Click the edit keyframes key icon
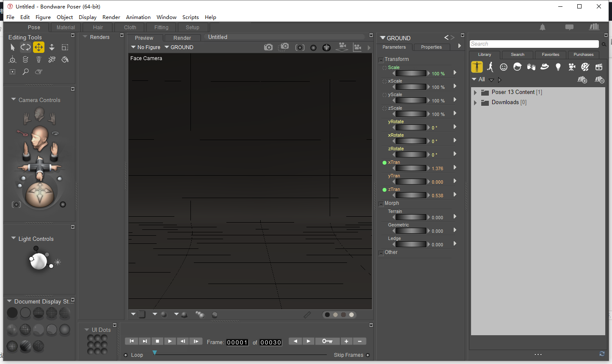 coord(327,341)
